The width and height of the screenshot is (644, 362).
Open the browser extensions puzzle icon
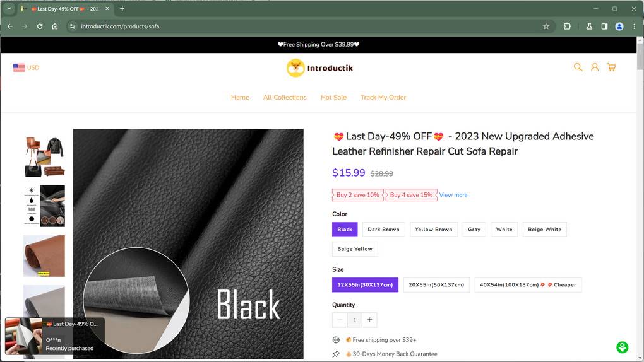pos(567,26)
